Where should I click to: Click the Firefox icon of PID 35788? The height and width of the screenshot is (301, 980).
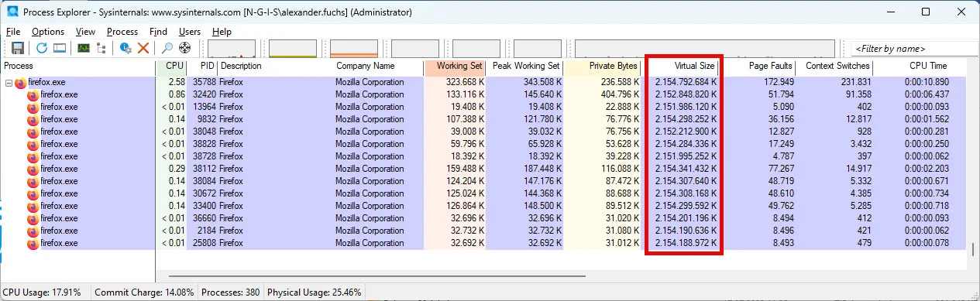coord(20,82)
